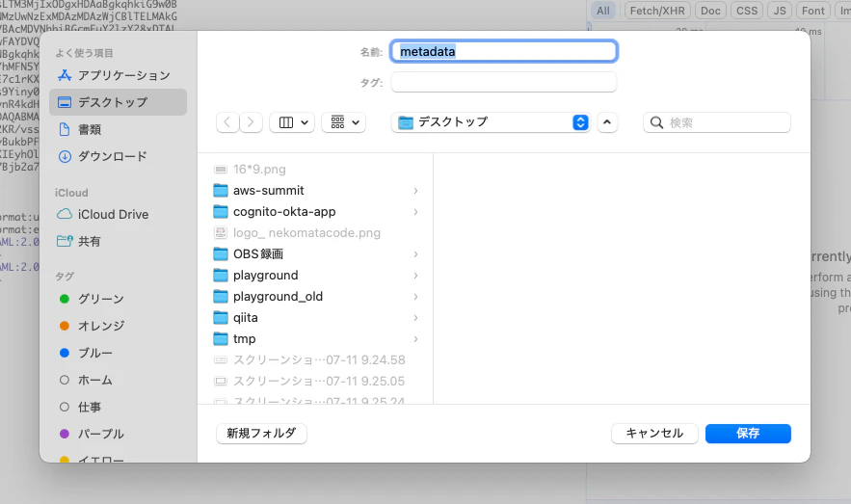Viewport: 851px width, 504px height.
Task: Click the キャンセル cancel button
Action: click(x=654, y=434)
